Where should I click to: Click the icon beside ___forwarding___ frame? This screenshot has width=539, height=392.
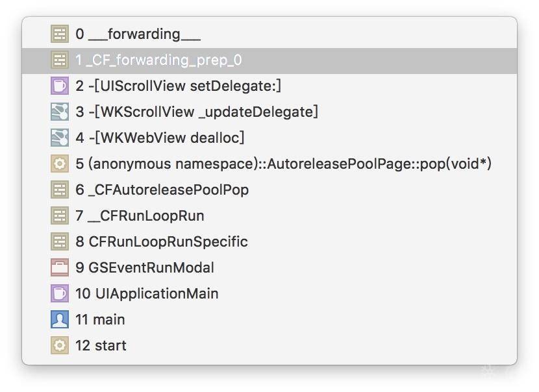click(60, 34)
